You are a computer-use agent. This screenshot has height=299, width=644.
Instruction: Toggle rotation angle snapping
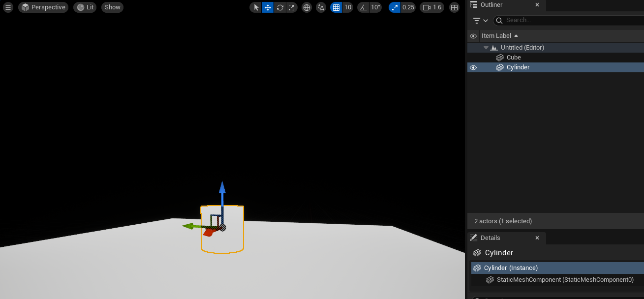point(364,7)
